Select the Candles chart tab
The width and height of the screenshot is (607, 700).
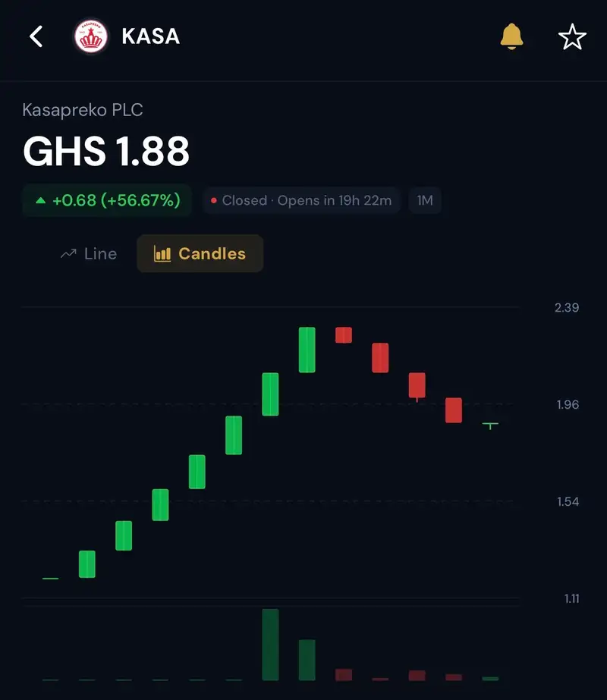coord(200,253)
